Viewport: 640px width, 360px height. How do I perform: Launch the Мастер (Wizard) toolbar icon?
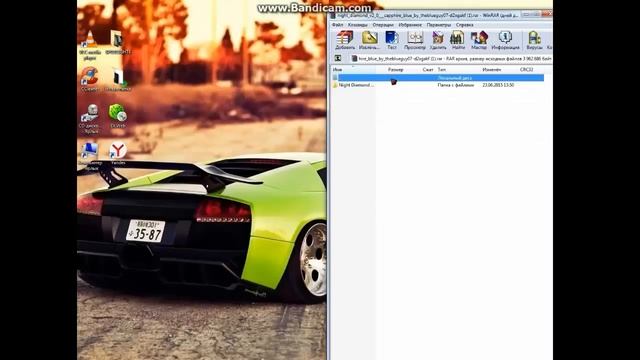coord(479,40)
